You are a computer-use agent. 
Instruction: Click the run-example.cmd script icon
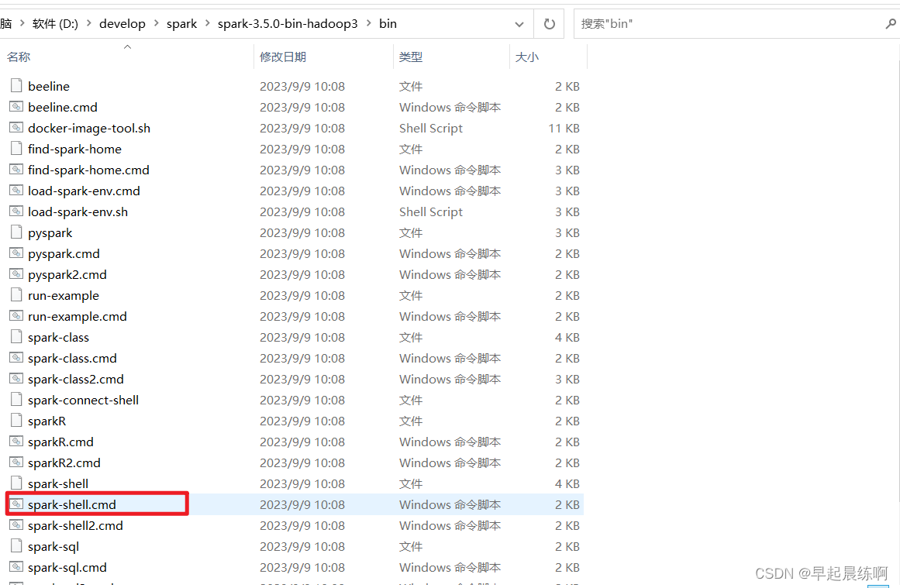pos(16,316)
